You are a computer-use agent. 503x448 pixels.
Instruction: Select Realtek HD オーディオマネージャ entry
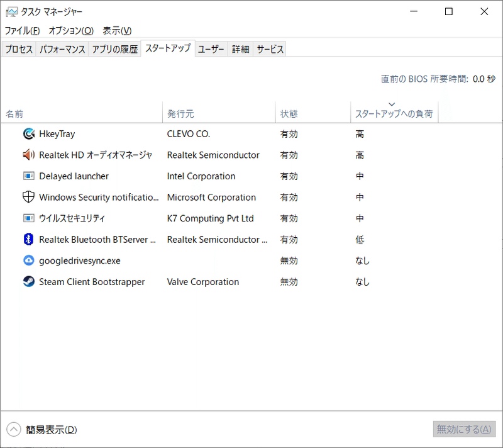pos(96,155)
